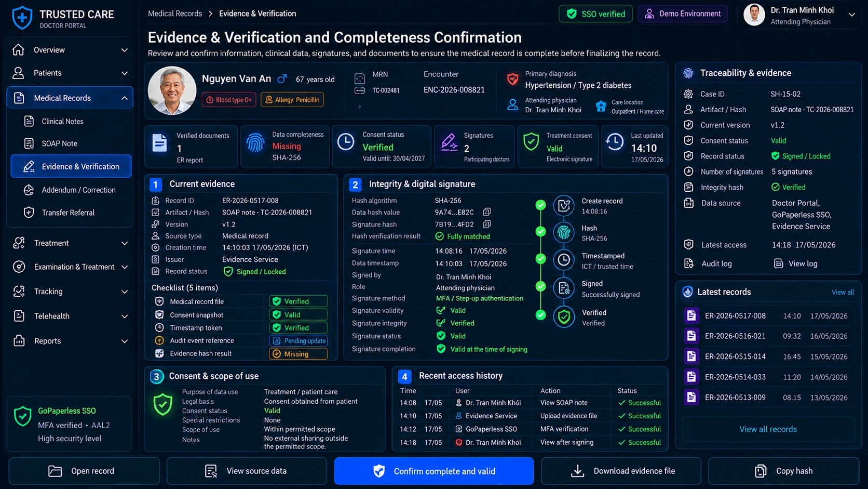Image resolution: width=868 pixels, height=489 pixels.
Task: Click the Hash SHA-256 fingerprint step icon
Action: pyautogui.click(x=564, y=233)
